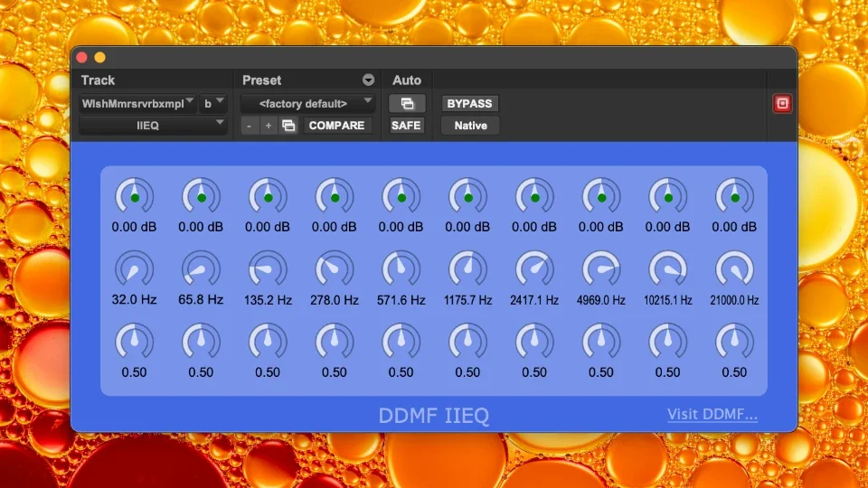Click the 32.0 Hz frequency knob
This screenshot has height=488, width=868.
134,269
